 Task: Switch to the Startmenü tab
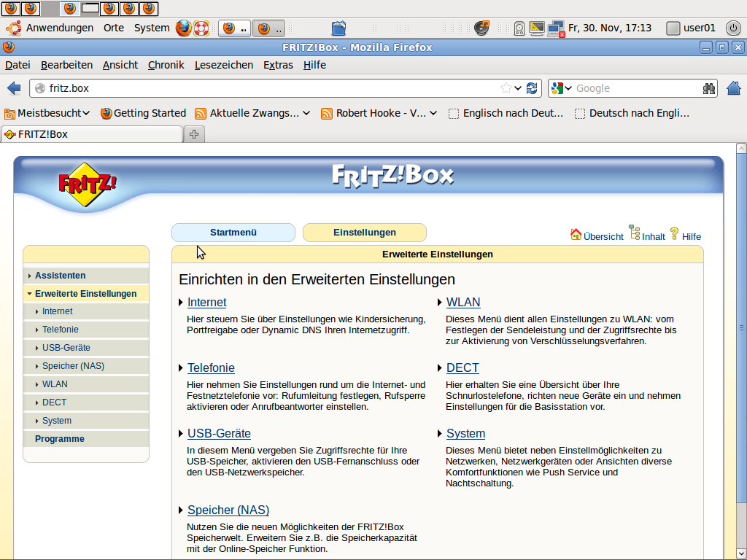[233, 233]
